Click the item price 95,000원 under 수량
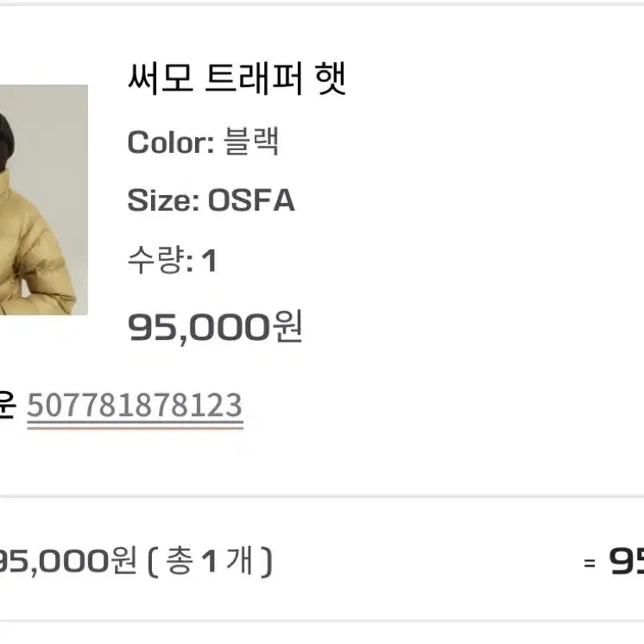Viewport: 644px width, 644px height. click(x=215, y=326)
